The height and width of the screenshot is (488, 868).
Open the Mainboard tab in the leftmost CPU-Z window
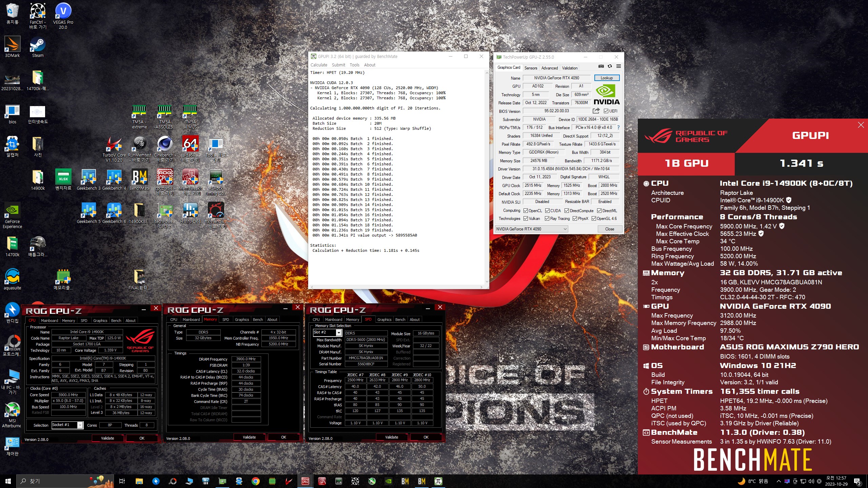click(x=50, y=320)
